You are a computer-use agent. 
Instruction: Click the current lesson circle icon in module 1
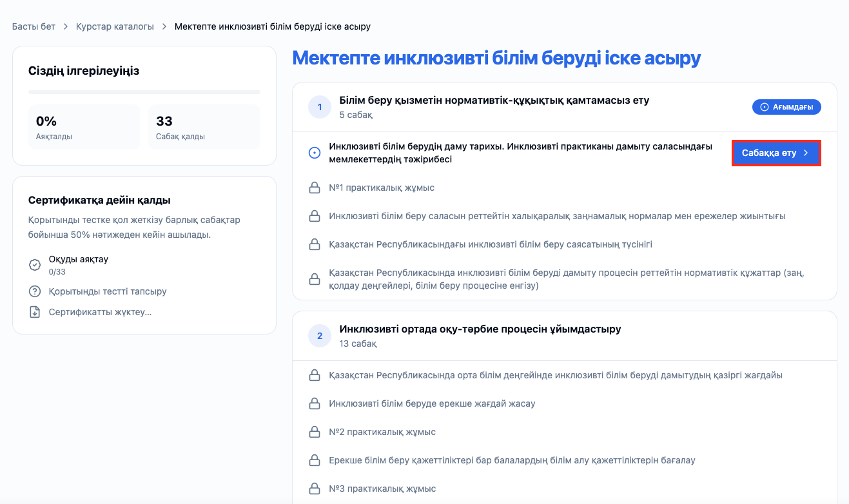tap(315, 153)
